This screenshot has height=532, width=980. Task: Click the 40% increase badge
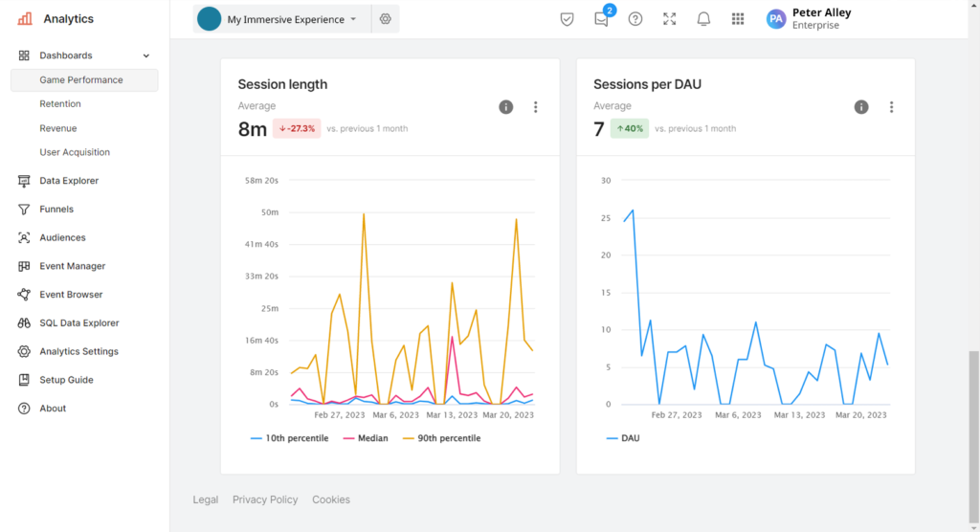pos(630,128)
